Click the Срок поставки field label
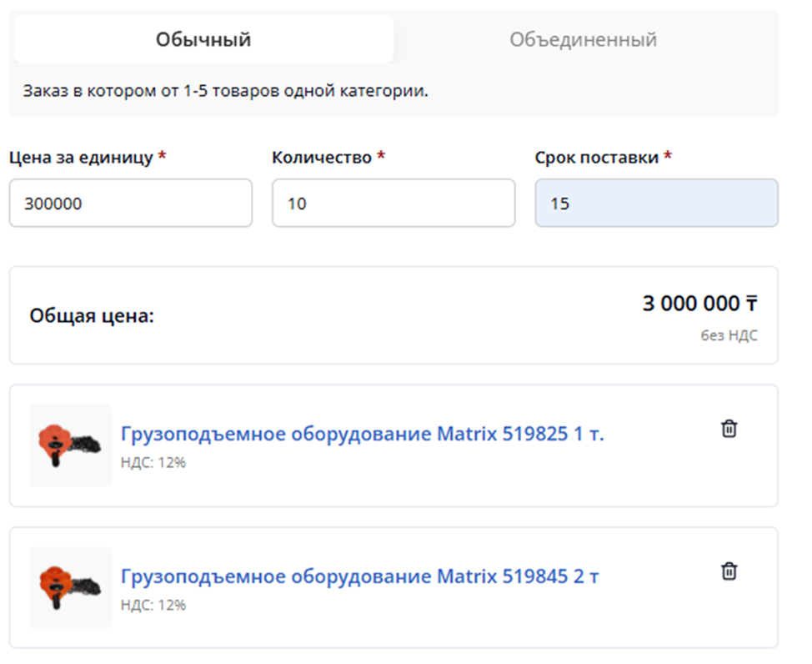The width and height of the screenshot is (812, 664). (x=597, y=158)
